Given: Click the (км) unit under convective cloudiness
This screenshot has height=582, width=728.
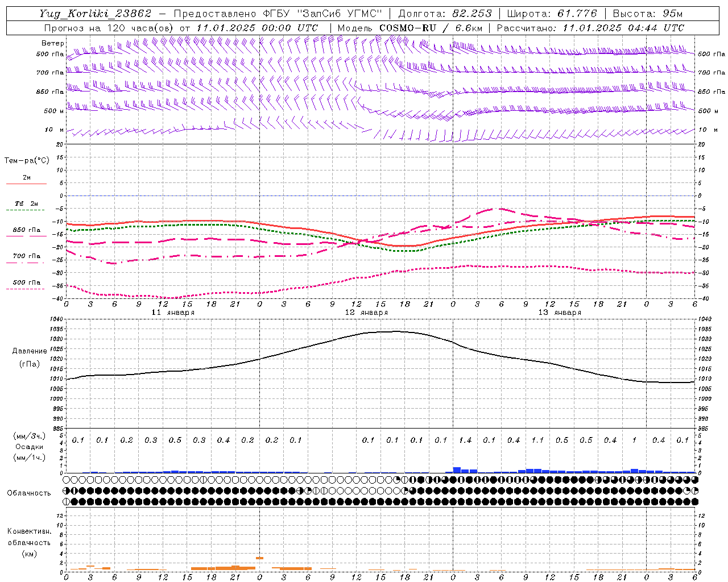Looking at the screenshot, I should 29,554.
